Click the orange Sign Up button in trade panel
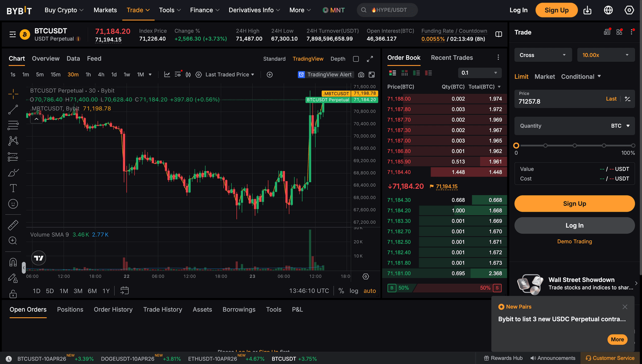This screenshot has height=364, width=642. [x=574, y=204]
